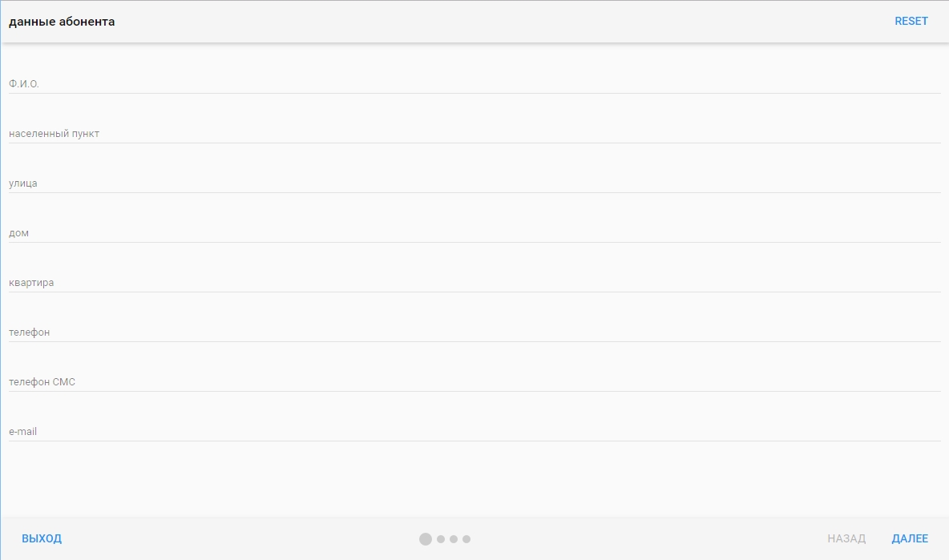Click the данные абонента header title
Screen dimensions: 949x560
coord(62,22)
